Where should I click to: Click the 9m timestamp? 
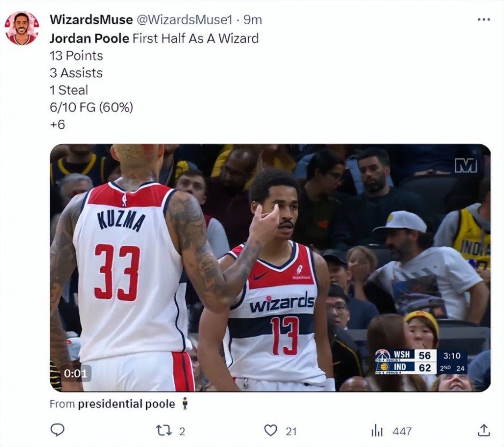[253, 20]
